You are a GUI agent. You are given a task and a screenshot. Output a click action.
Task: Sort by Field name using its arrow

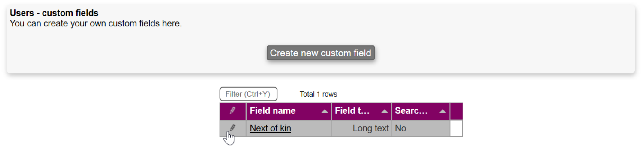[x=324, y=111]
